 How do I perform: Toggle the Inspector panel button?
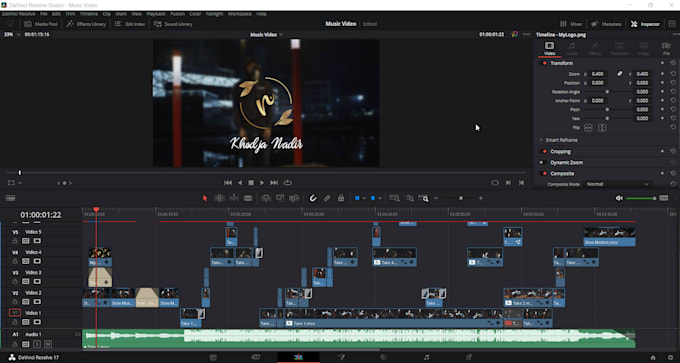coord(645,24)
